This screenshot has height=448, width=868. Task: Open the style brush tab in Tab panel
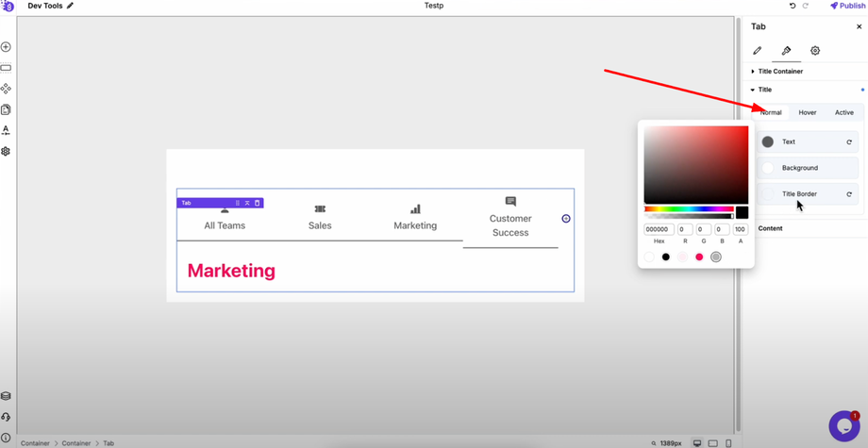786,50
